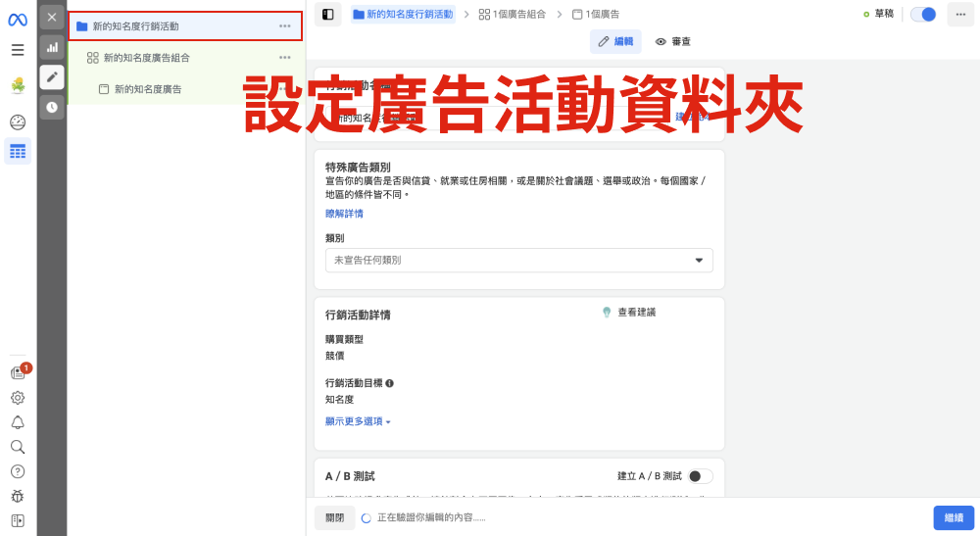
Task: Click the 繼續 button
Action: click(x=953, y=517)
